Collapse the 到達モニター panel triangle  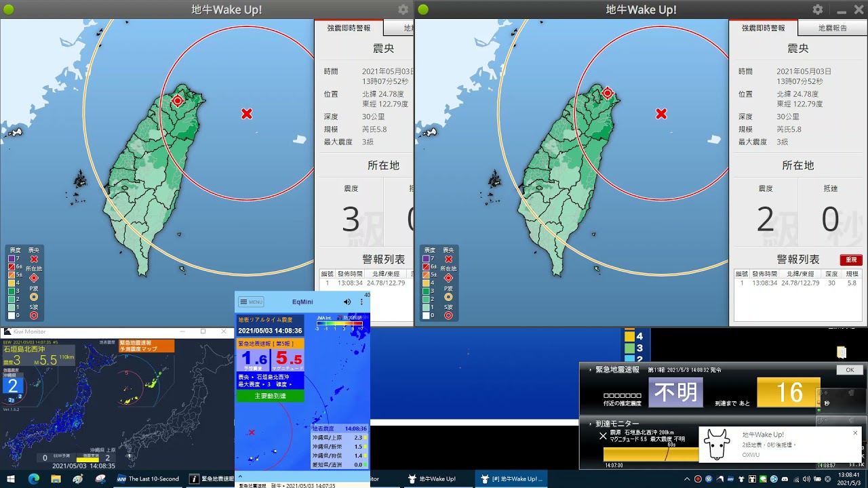590,424
